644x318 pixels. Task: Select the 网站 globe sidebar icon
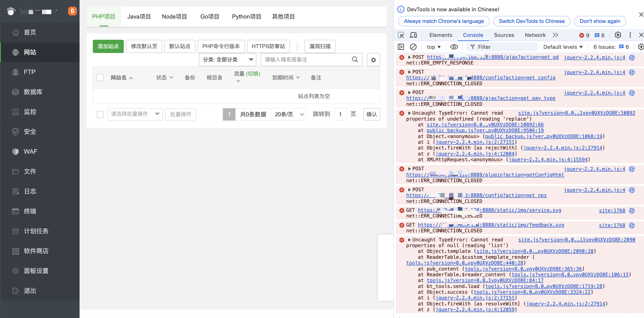coord(15,52)
